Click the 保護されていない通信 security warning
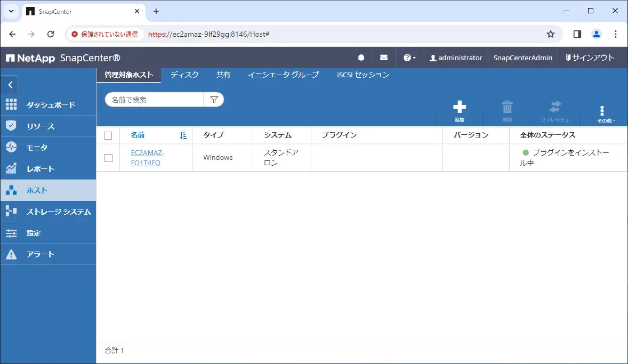The height and width of the screenshot is (364, 628). tap(104, 34)
